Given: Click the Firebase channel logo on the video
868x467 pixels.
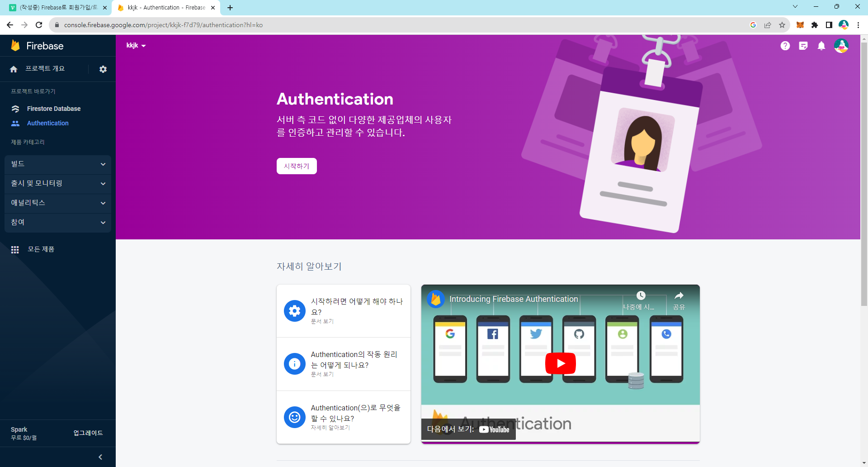Looking at the screenshot, I should (x=436, y=299).
